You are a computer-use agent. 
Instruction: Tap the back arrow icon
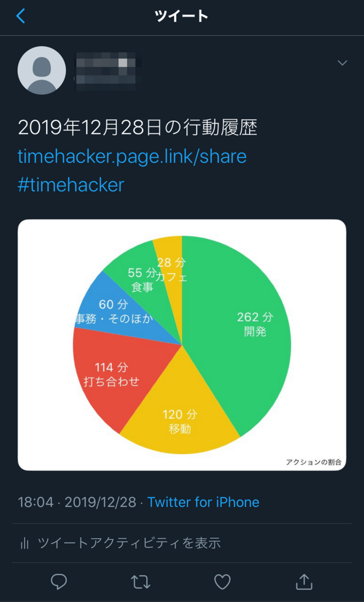(x=21, y=16)
